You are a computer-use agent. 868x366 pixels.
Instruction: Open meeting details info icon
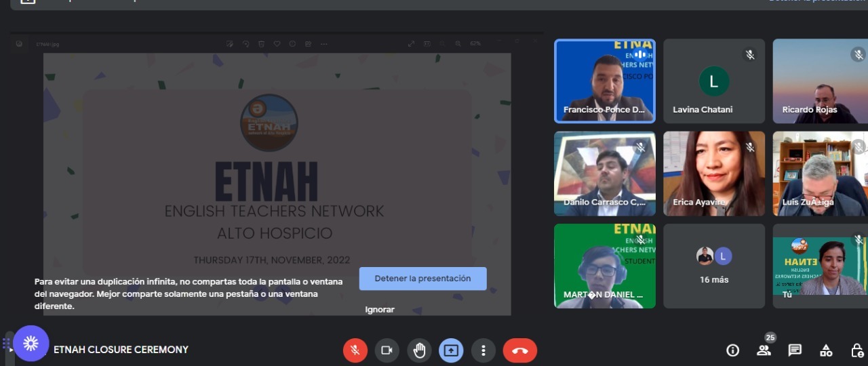[732, 350]
